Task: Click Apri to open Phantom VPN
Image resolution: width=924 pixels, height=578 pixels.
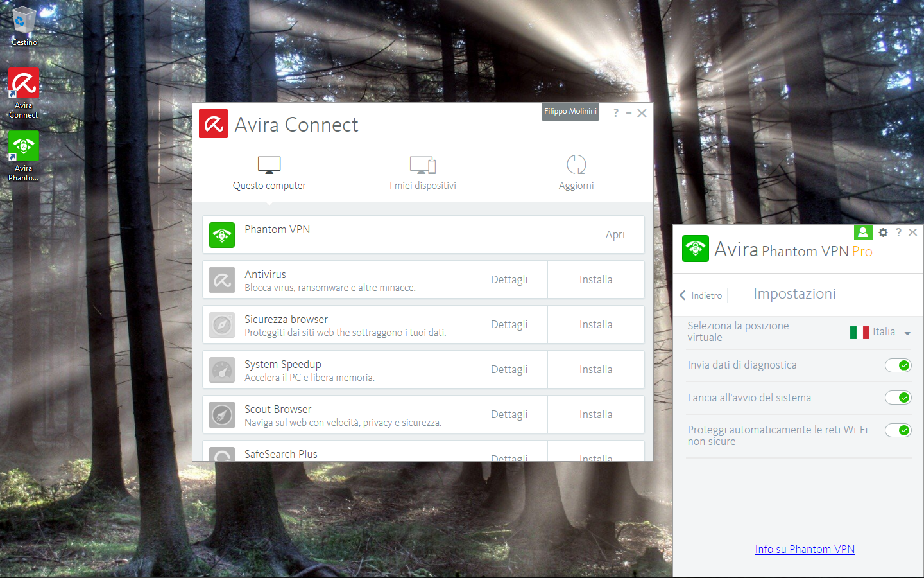Action: (x=615, y=235)
